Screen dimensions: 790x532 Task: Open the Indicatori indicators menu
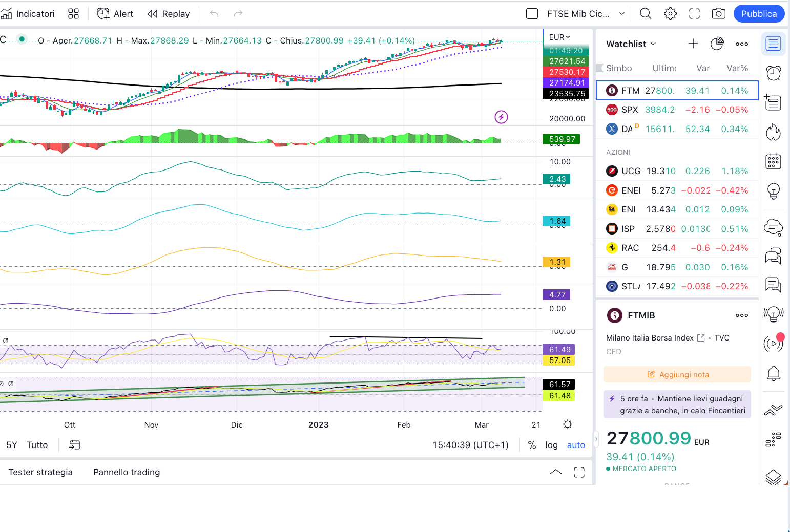pyautogui.click(x=28, y=14)
